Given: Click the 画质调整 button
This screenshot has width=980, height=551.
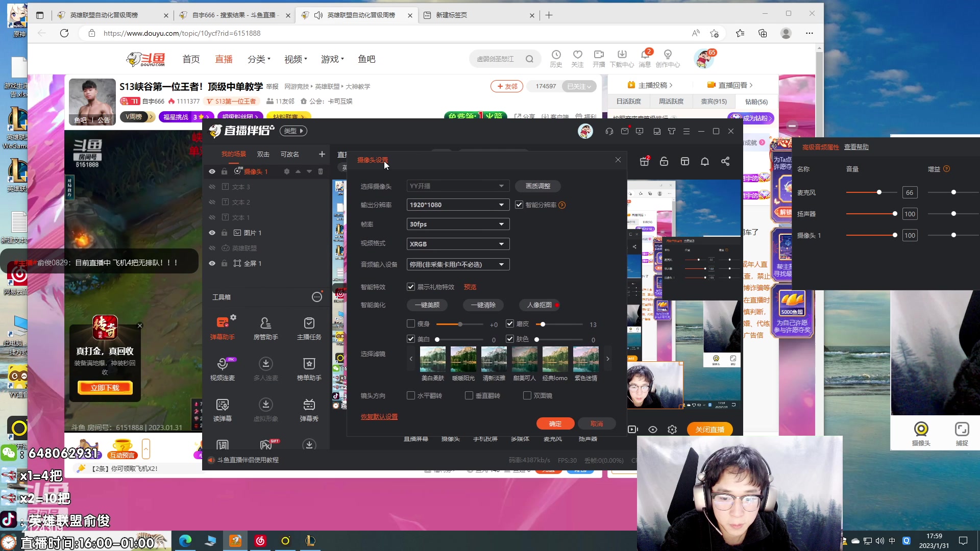Looking at the screenshot, I should [x=538, y=186].
